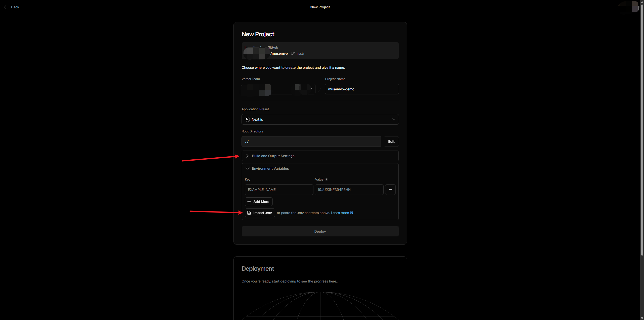Image resolution: width=644 pixels, height=320 pixels.
Task: Click the plus icon in Add More
Action: (x=249, y=202)
